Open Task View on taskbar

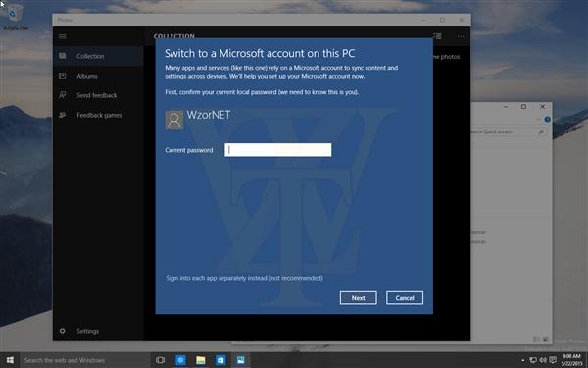[160, 360]
